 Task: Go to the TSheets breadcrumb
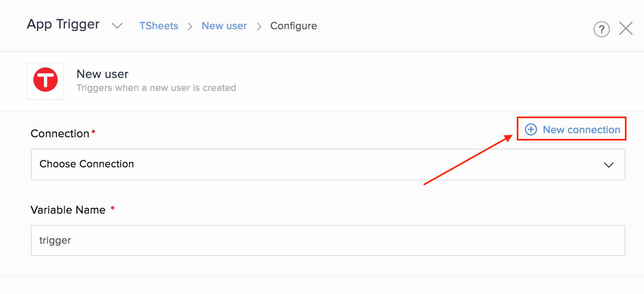tap(159, 26)
